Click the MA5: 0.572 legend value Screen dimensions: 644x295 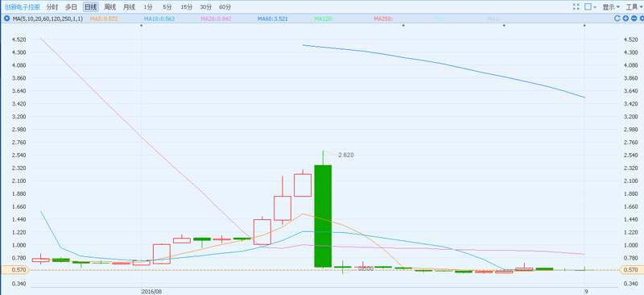pos(104,19)
